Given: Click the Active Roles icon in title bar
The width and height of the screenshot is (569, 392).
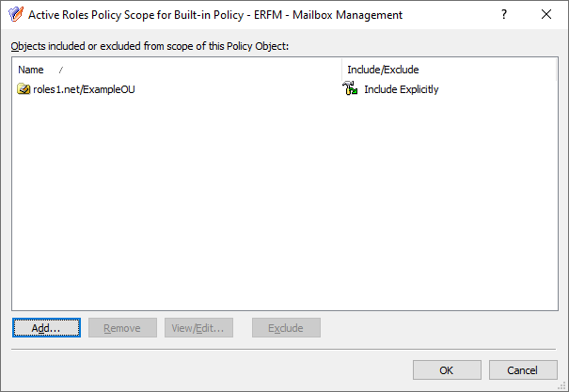Looking at the screenshot, I should 16,14.
